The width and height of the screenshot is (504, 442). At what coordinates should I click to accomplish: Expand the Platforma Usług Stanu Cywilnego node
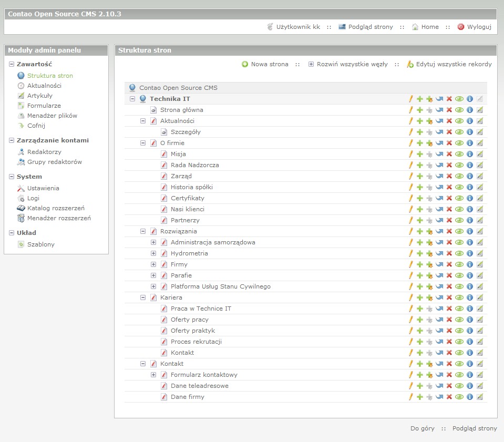[153, 286]
